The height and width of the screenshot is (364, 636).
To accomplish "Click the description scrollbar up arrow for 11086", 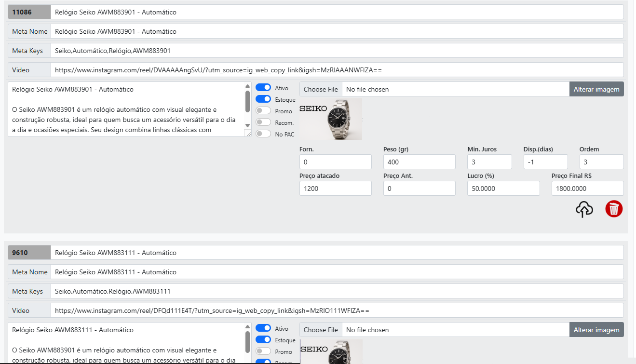I will [247, 86].
